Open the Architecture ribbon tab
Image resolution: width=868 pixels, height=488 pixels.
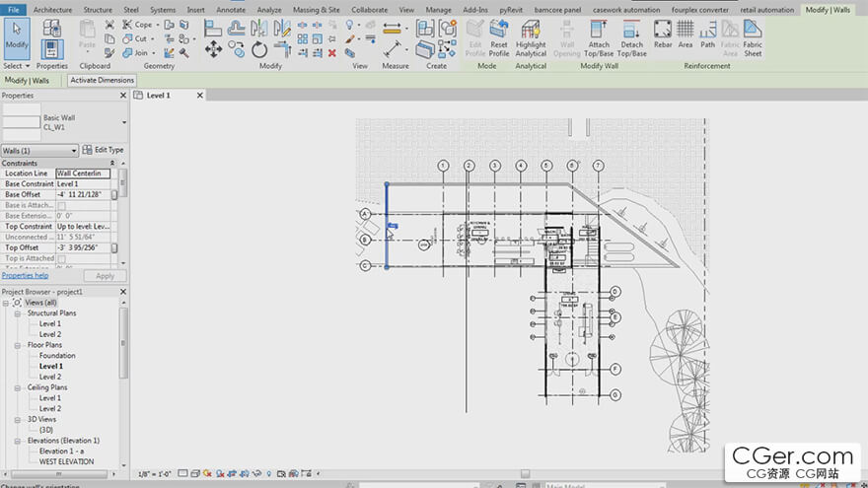click(53, 10)
